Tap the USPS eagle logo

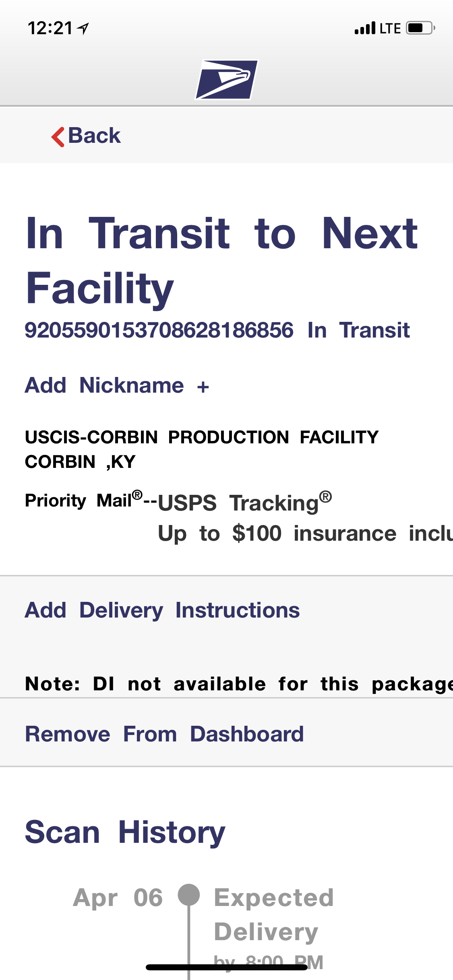(227, 80)
